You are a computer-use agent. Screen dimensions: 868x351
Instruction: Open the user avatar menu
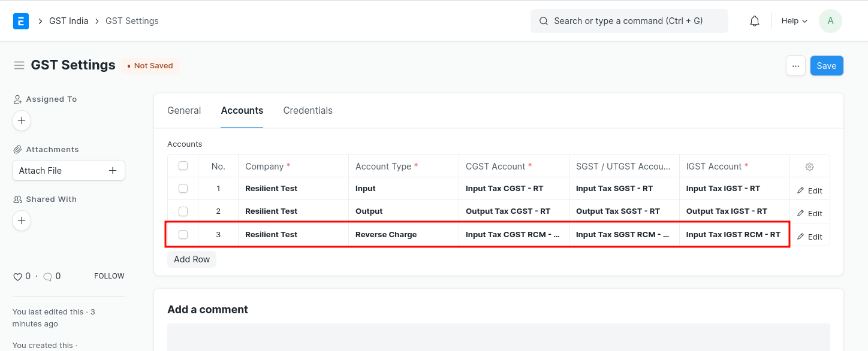830,21
